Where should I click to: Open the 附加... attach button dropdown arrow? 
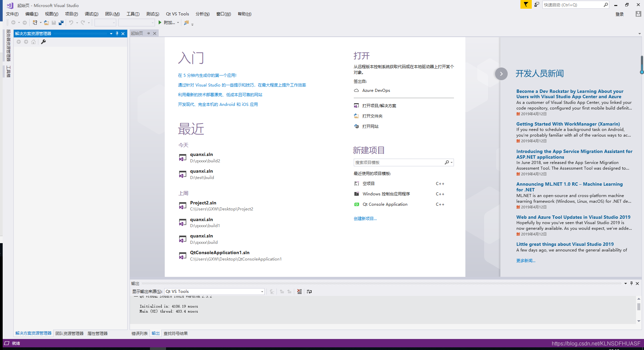click(x=178, y=23)
